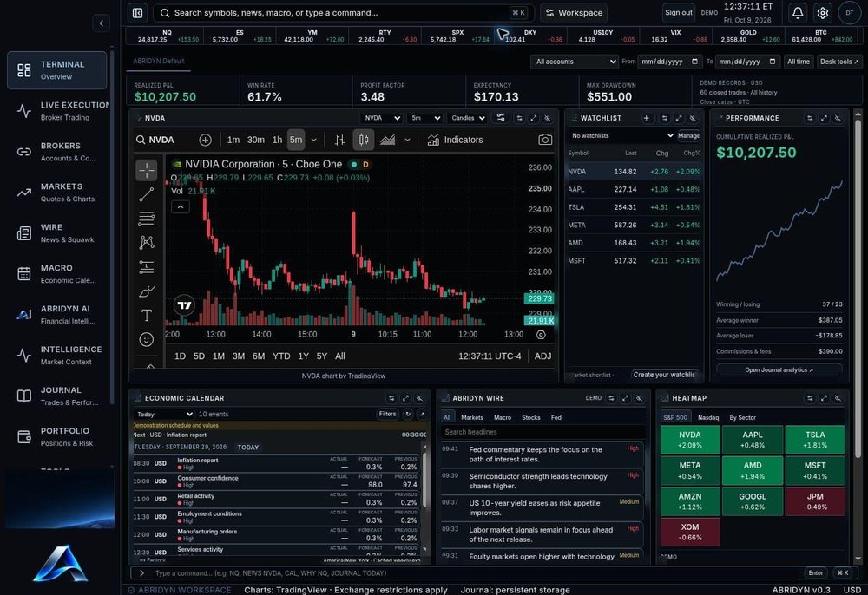
Task: Select the text annotation tool
Action: point(147,315)
